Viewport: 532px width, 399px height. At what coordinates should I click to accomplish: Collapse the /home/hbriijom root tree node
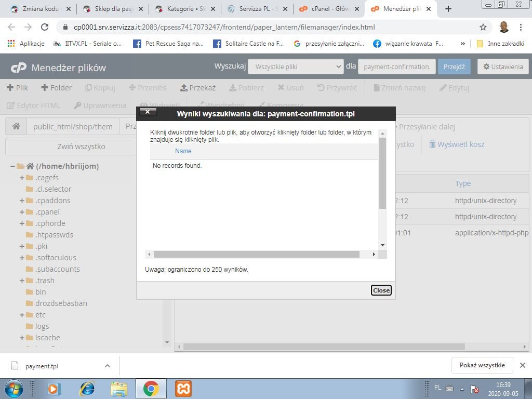point(12,166)
